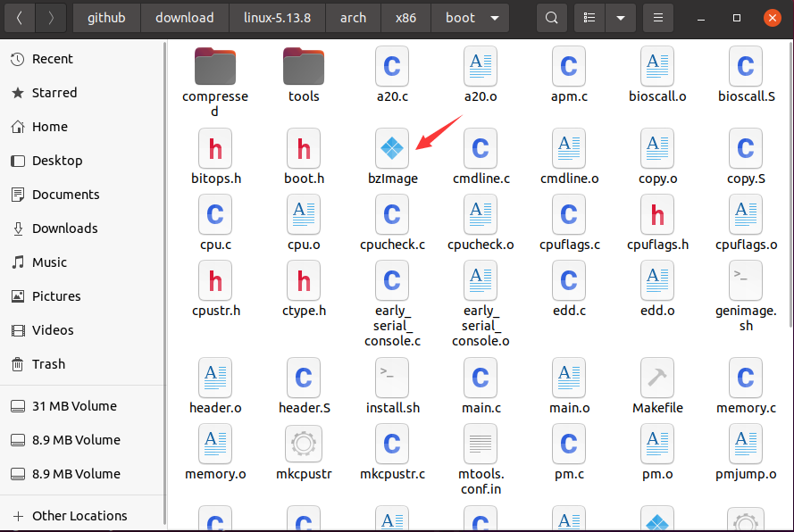
Task: Select the Makefile icon
Action: pyautogui.click(x=657, y=378)
